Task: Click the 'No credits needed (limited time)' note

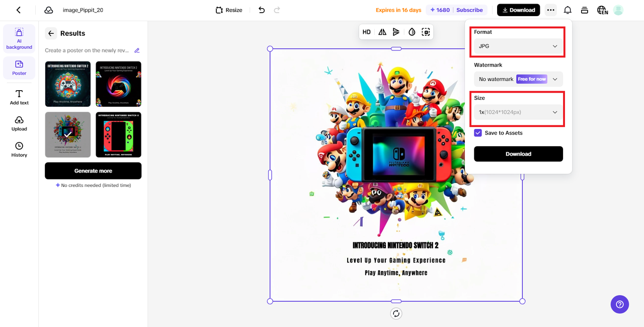Action: pos(93,185)
